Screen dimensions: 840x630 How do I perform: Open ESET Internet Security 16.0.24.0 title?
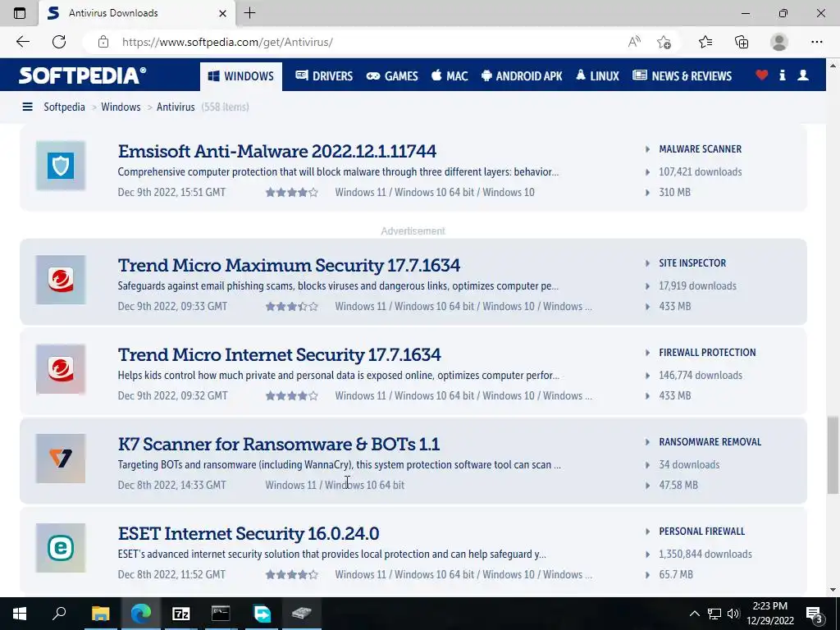point(249,533)
